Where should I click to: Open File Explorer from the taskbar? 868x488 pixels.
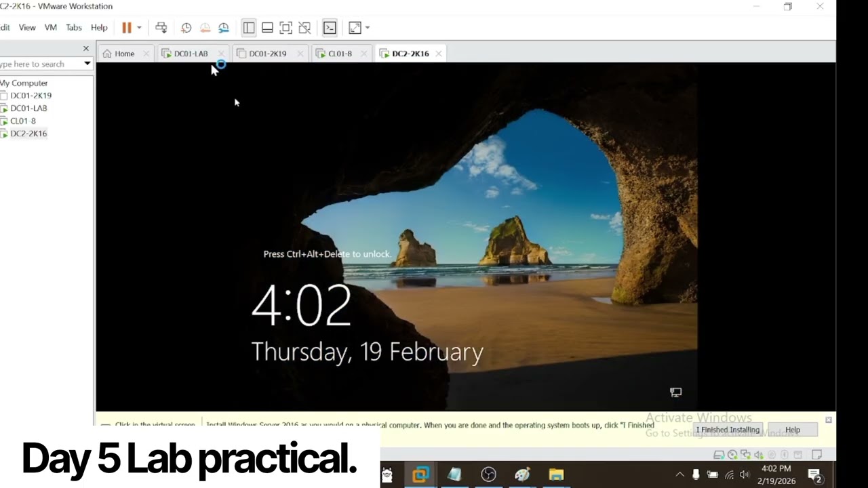pyautogui.click(x=556, y=474)
